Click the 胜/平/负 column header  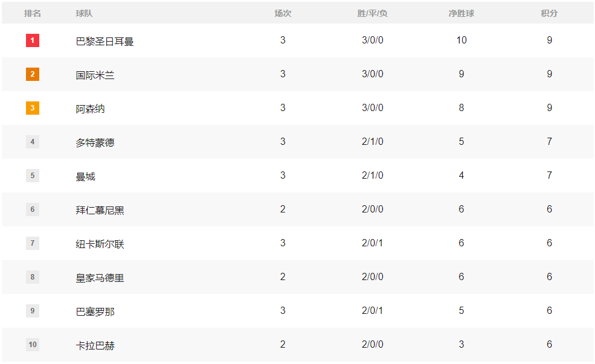click(372, 13)
